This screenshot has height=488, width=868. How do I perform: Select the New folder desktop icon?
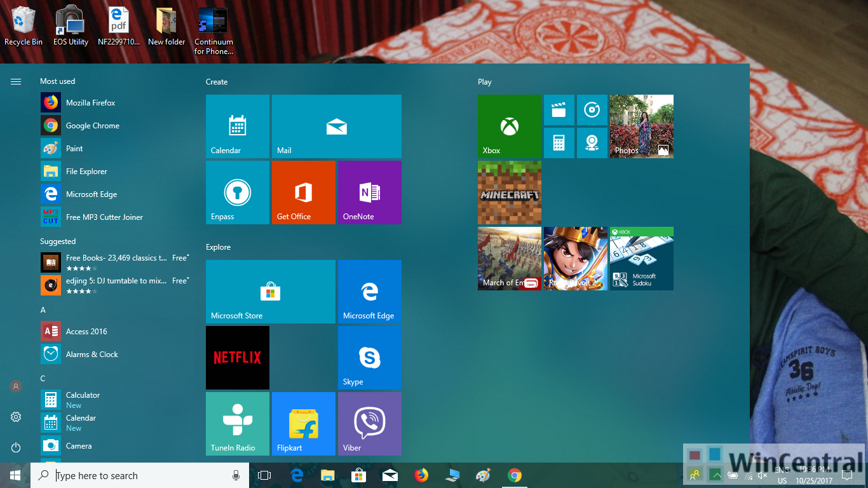[x=166, y=27]
